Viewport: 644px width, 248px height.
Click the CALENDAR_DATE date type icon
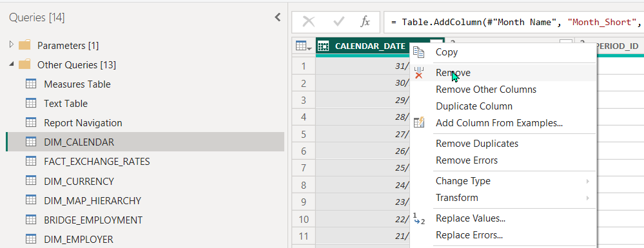(x=324, y=46)
